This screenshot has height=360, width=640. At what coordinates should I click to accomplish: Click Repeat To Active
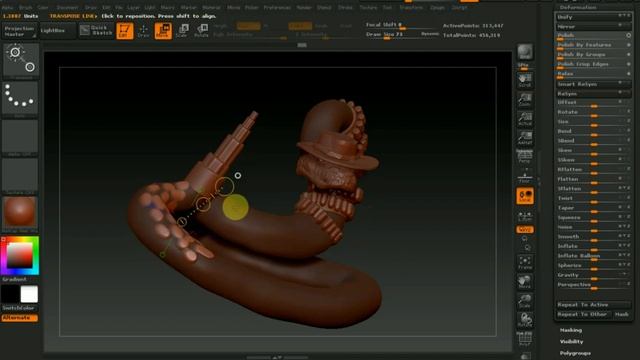(593, 305)
